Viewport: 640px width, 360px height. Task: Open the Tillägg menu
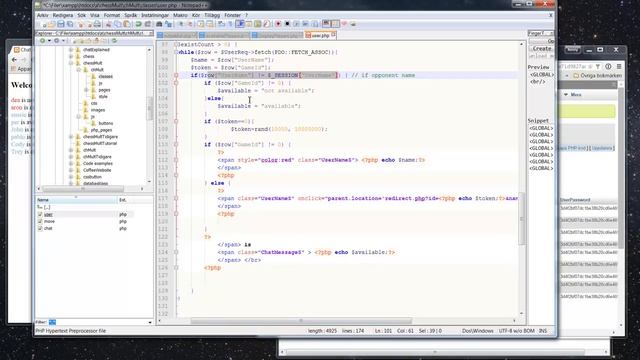click(x=212, y=15)
